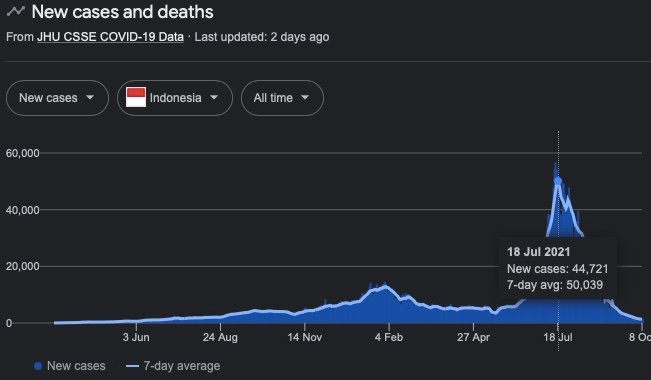Open the JHU CSSE COVID-19 Data link
This screenshot has height=380, width=651.
(110, 37)
